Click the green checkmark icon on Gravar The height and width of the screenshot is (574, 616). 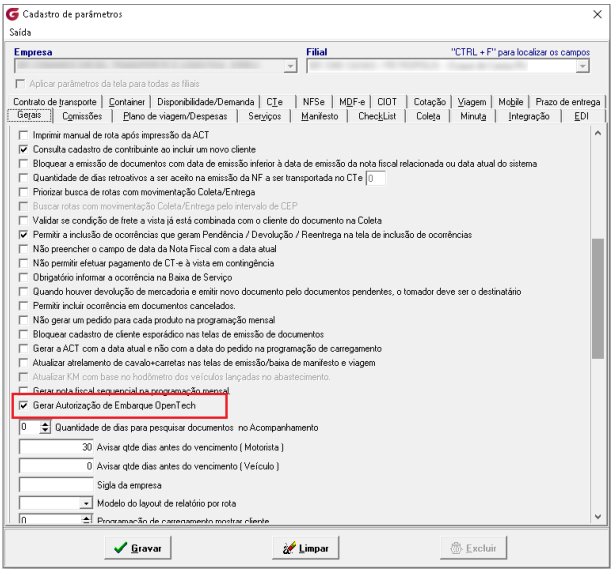120,548
